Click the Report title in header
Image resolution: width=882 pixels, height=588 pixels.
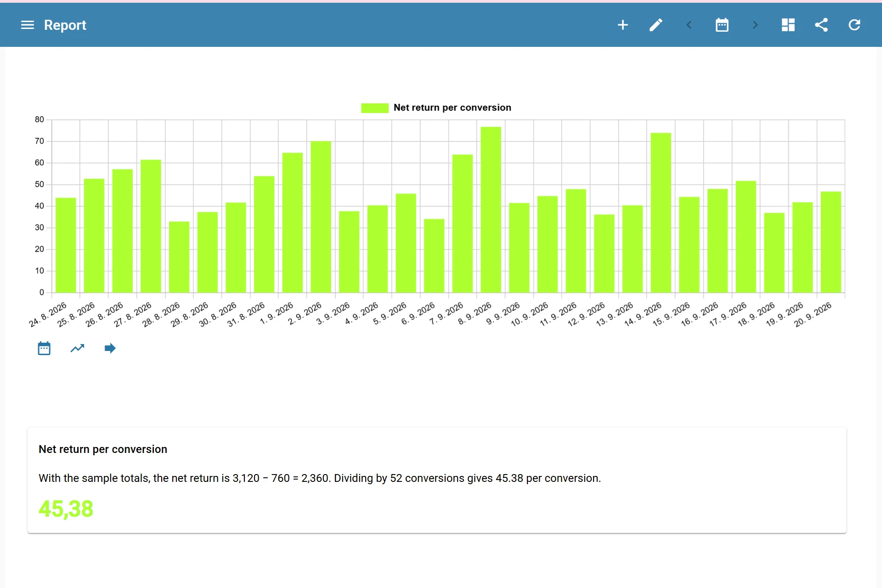click(65, 25)
